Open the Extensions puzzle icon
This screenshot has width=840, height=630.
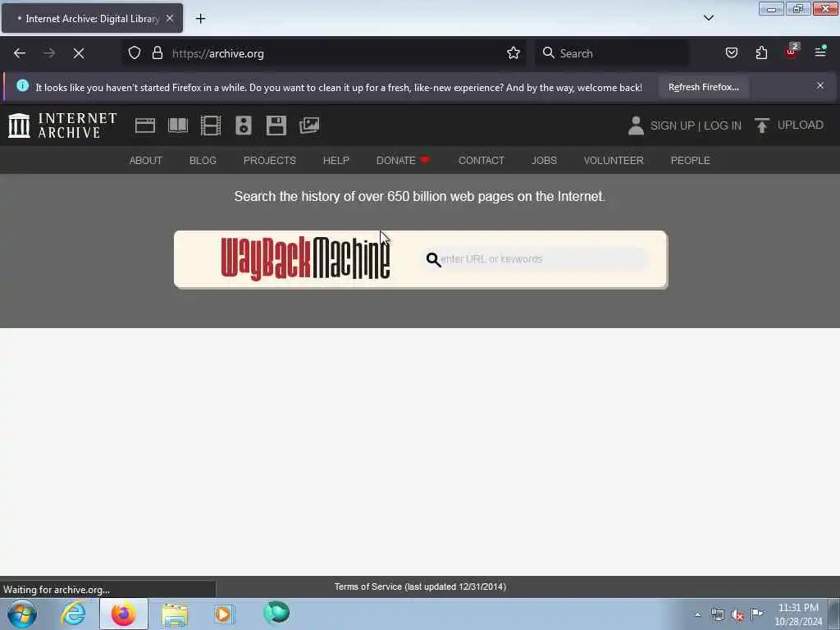[x=761, y=53]
